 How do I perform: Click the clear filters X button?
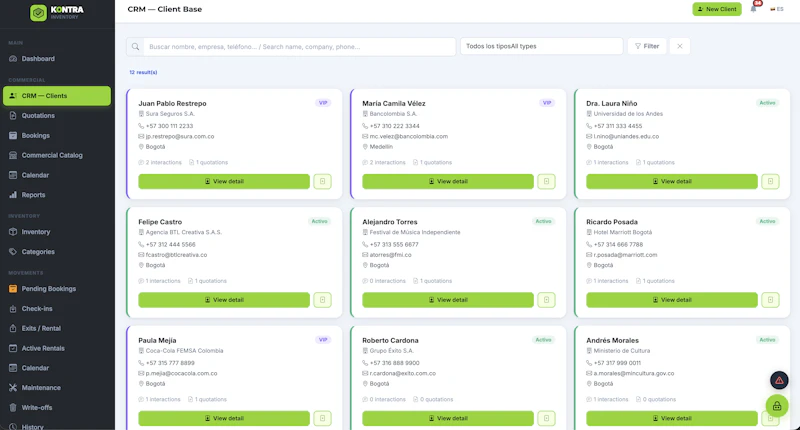[x=680, y=46]
